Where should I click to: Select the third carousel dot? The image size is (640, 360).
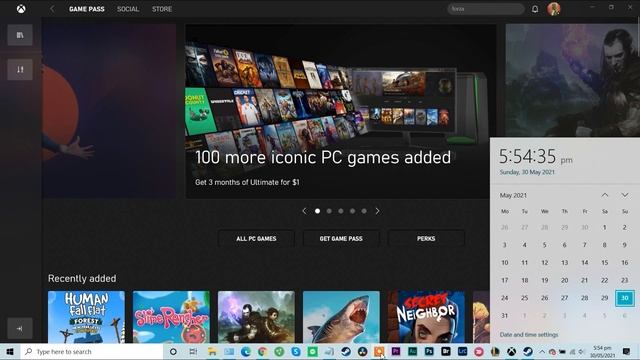pyautogui.click(x=341, y=211)
